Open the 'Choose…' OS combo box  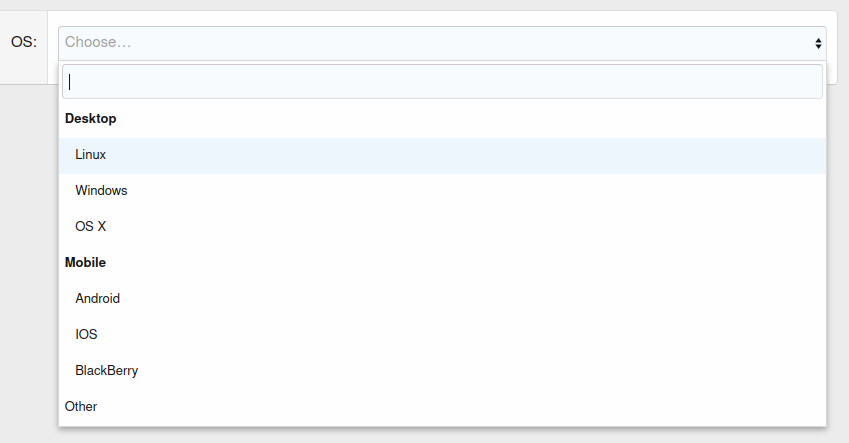[x=440, y=43]
